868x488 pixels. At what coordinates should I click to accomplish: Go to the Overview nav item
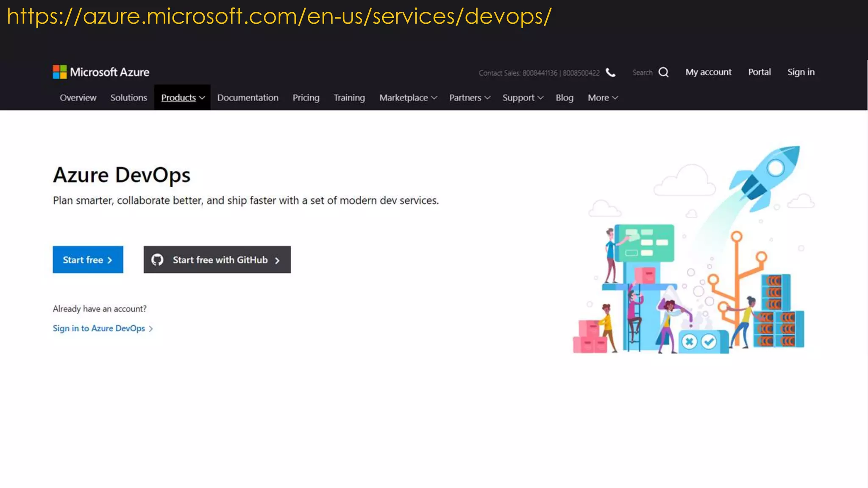(x=78, y=98)
